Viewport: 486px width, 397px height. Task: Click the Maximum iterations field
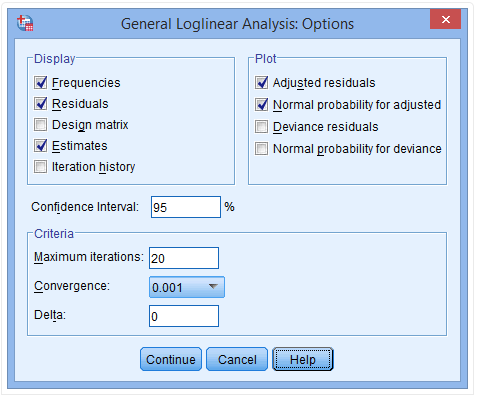(x=184, y=258)
